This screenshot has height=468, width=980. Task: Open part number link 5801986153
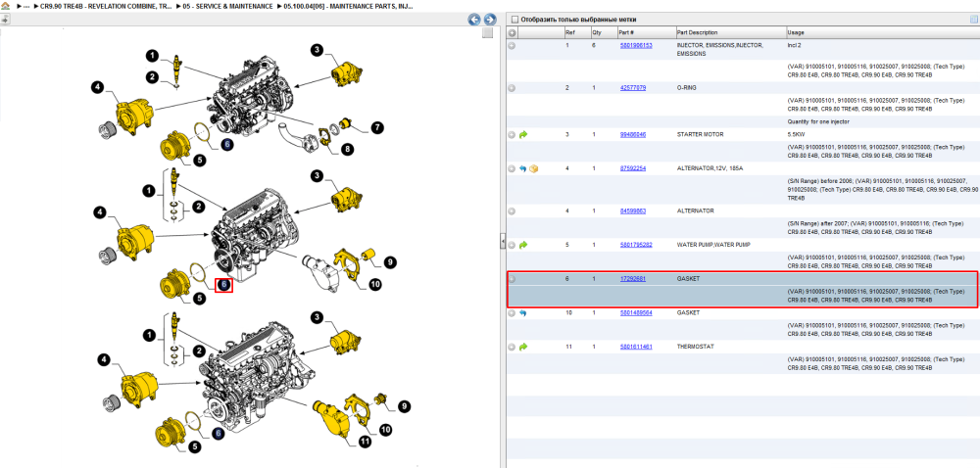coord(636,46)
